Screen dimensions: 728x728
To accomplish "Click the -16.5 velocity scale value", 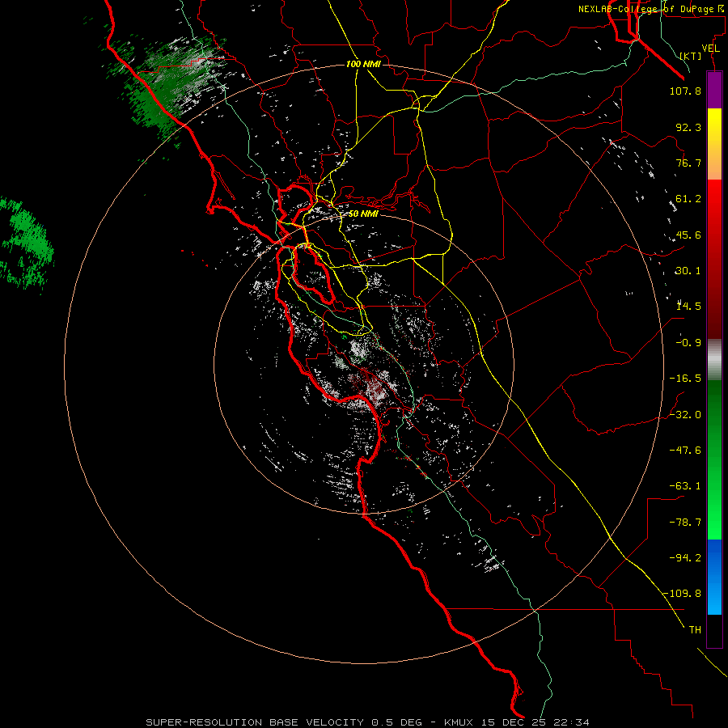I will (685, 379).
